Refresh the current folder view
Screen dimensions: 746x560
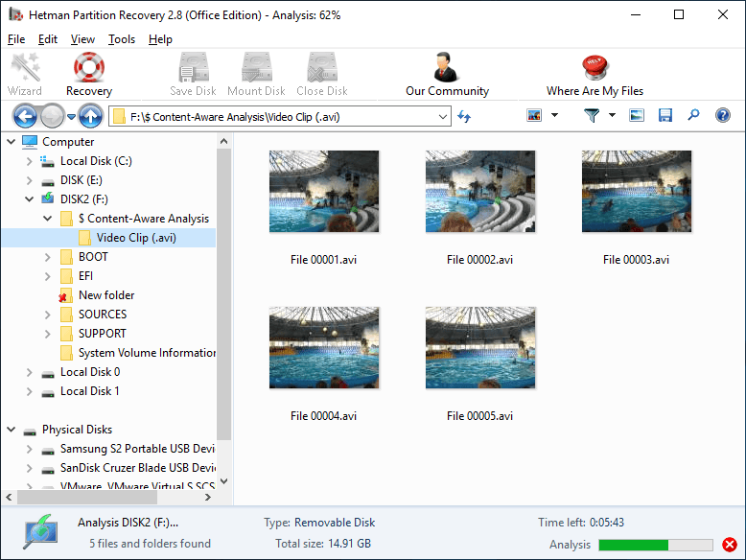464,116
